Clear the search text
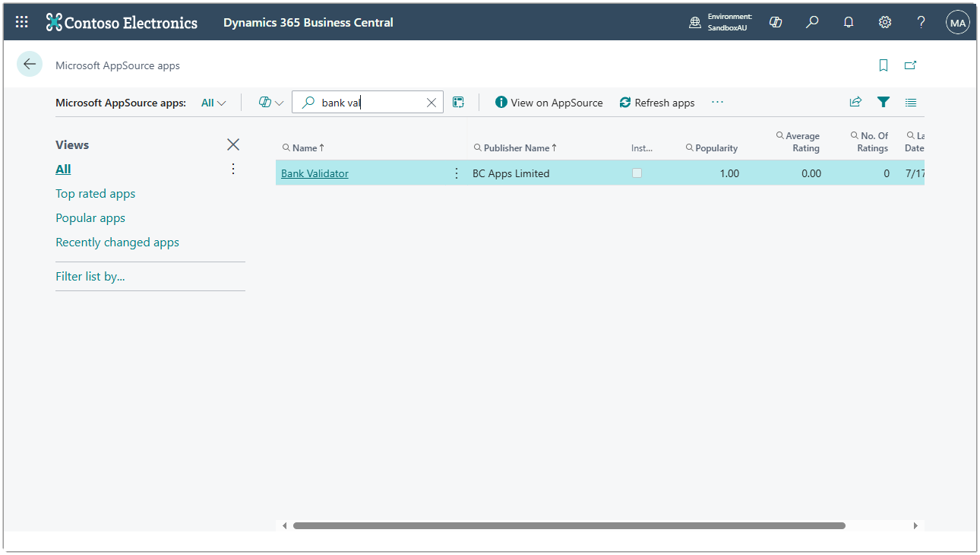The height and width of the screenshot is (555, 980). pos(432,103)
